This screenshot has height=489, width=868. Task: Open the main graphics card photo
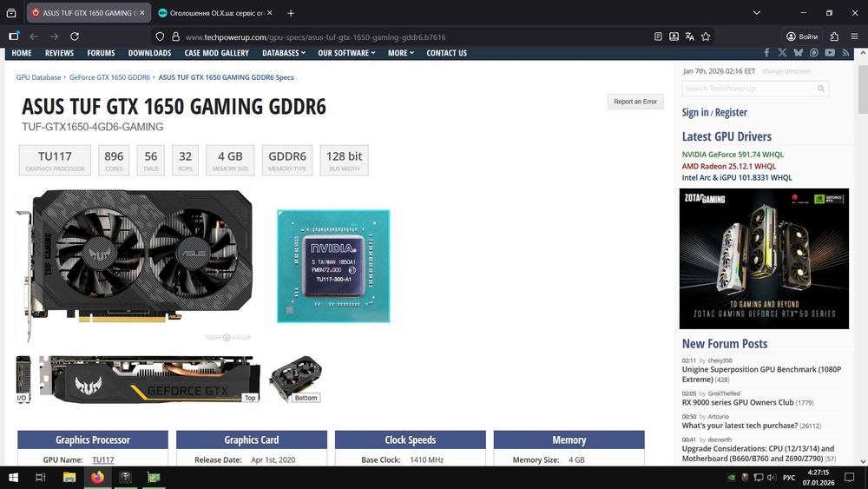(135, 266)
